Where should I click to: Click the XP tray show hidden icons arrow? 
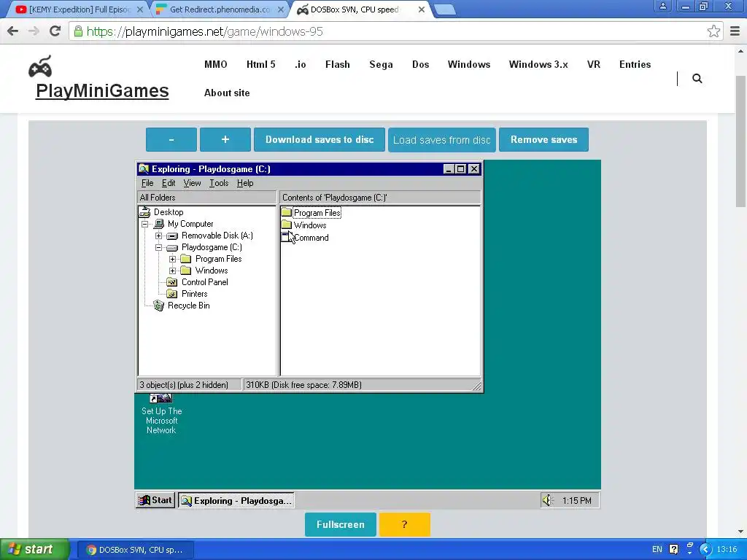pos(705,549)
